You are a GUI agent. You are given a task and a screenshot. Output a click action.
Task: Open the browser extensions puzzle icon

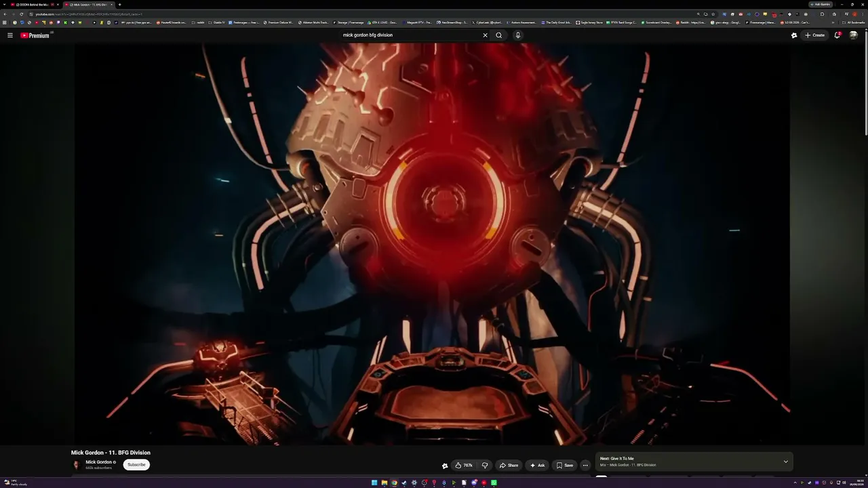click(822, 14)
